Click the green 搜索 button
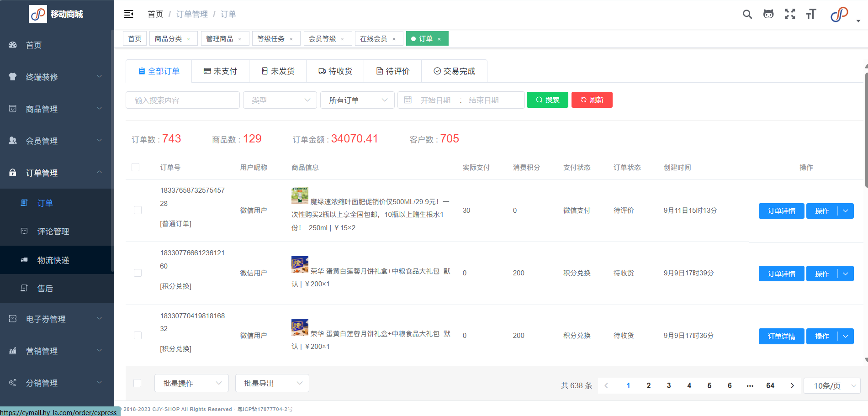The image size is (868, 416). click(547, 100)
